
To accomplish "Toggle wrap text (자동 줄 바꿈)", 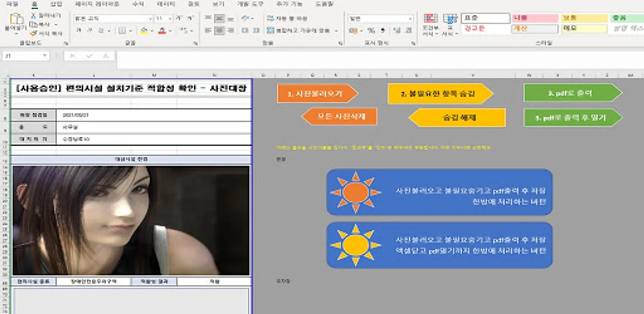I will point(287,18).
